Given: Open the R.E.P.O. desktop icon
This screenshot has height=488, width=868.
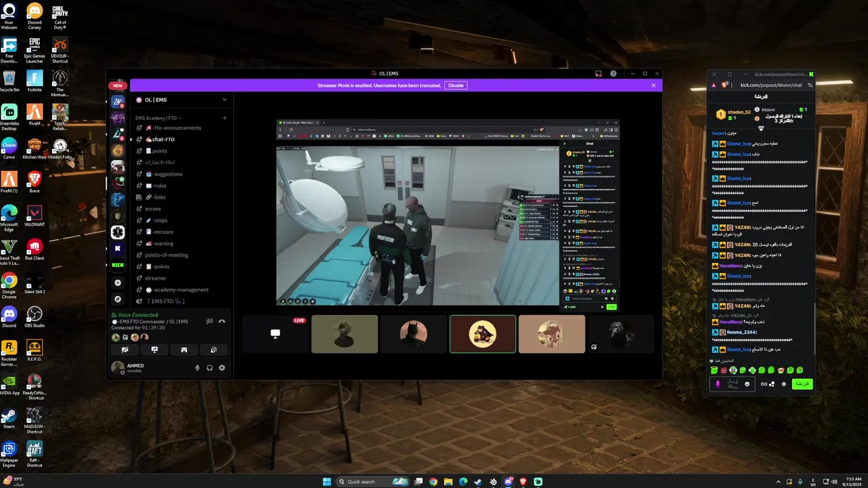Looking at the screenshot, I should [35, 351].
